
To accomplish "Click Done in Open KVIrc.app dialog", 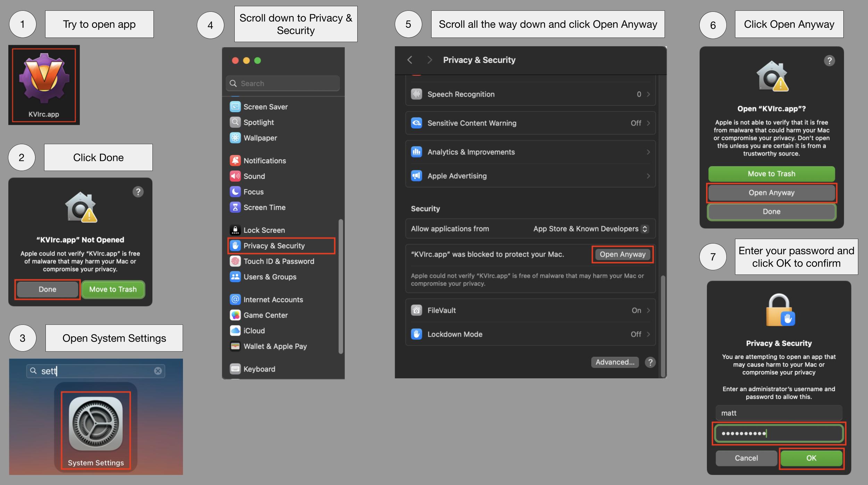I will click(x=771, y=212).
